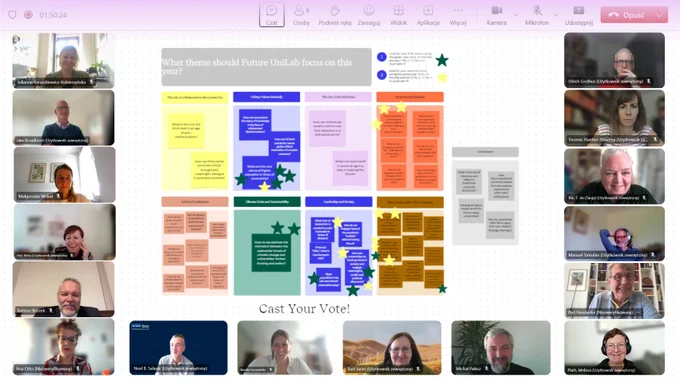The image size is (680, 382).
Task: Open Ana Otto video tile
Action: (x=64, y=347)
